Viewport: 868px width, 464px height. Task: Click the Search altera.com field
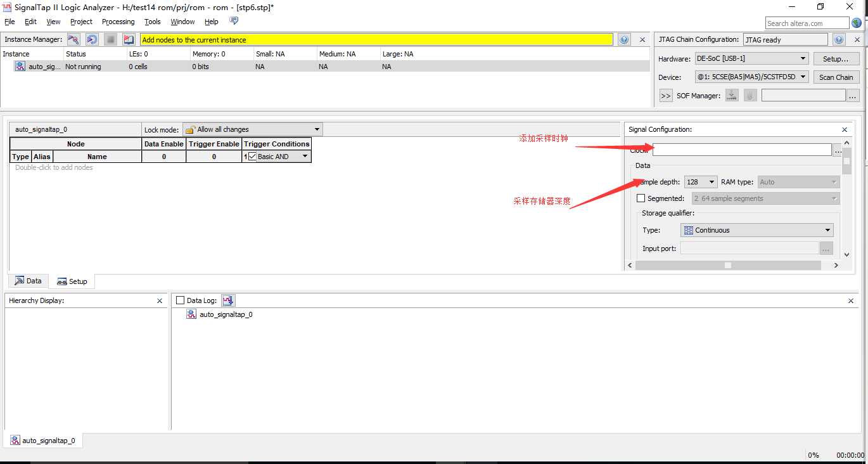point(807,23)
